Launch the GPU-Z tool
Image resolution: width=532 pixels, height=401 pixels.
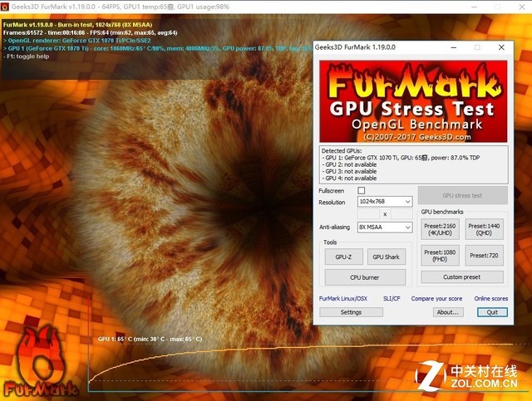click(343, 257)
